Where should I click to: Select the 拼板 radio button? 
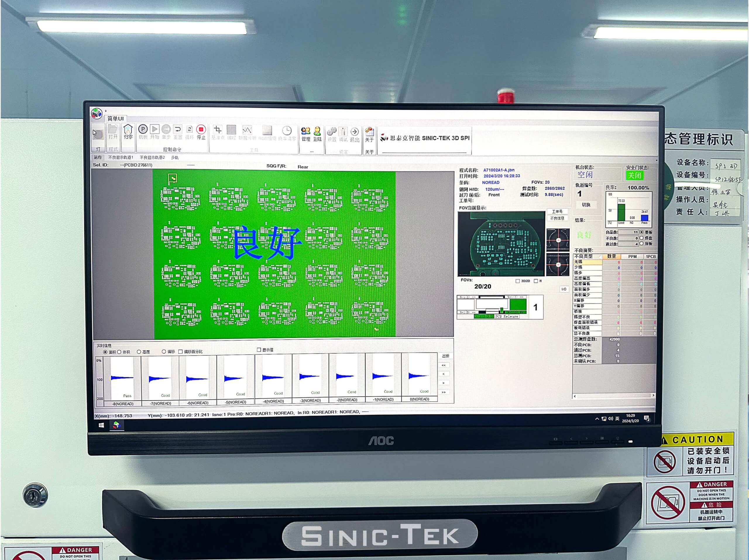(x=641, y=243)
